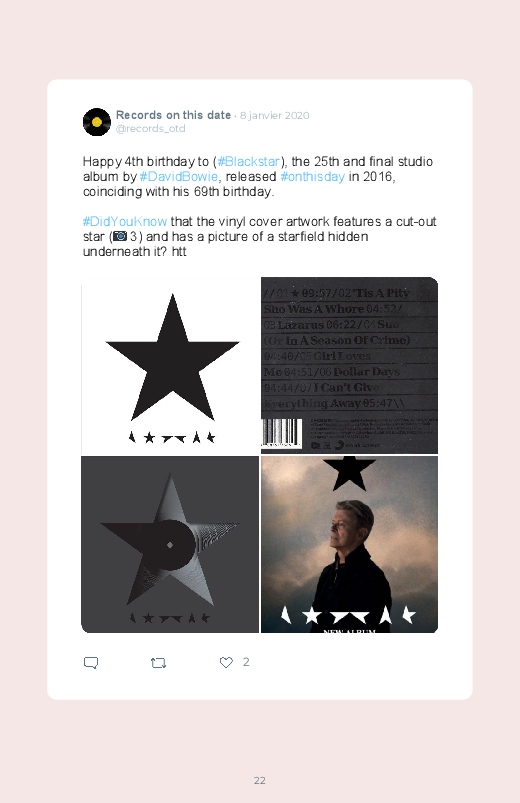Click the Records on this date name

coord(173,115)
